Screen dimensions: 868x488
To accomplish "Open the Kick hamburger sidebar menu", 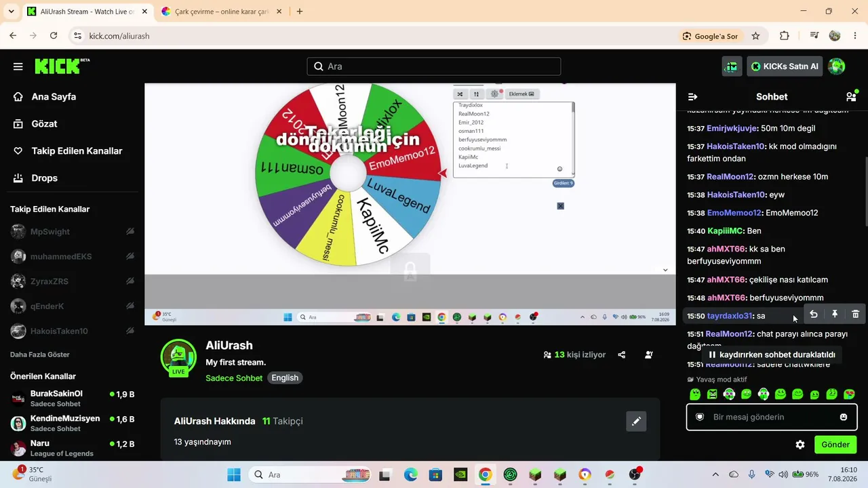I will 18,66.
